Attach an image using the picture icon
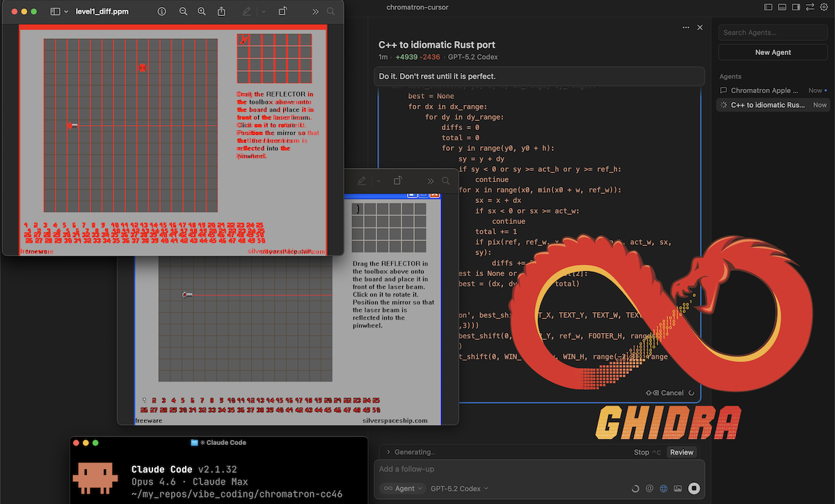835x504 pixels. 678,488
